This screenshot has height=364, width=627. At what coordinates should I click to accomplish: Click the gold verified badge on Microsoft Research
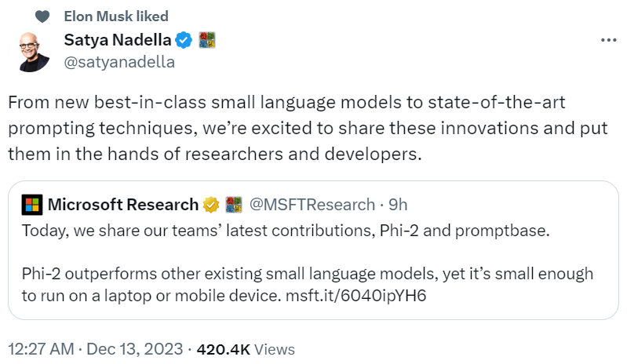tap(211, 205)
